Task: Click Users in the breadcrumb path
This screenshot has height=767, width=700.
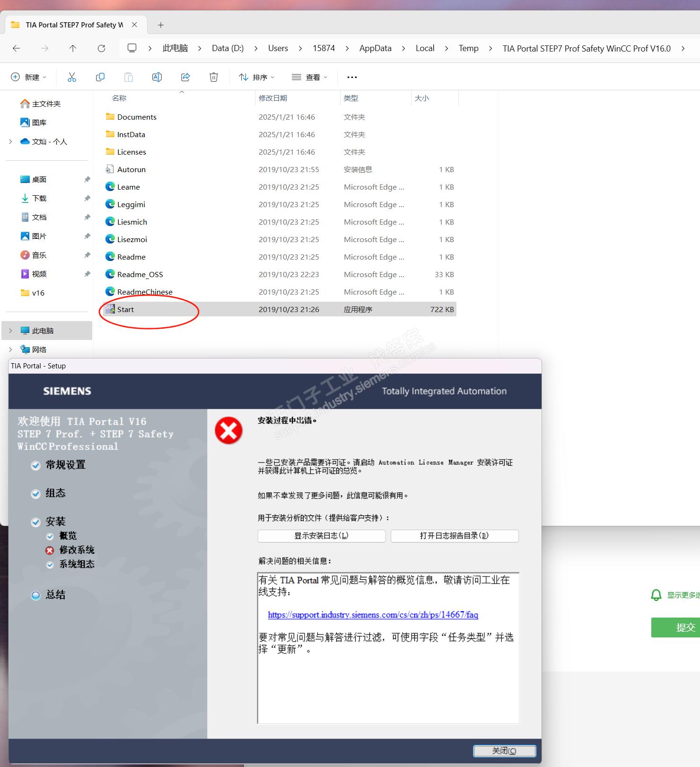Action: click(278, 48)
